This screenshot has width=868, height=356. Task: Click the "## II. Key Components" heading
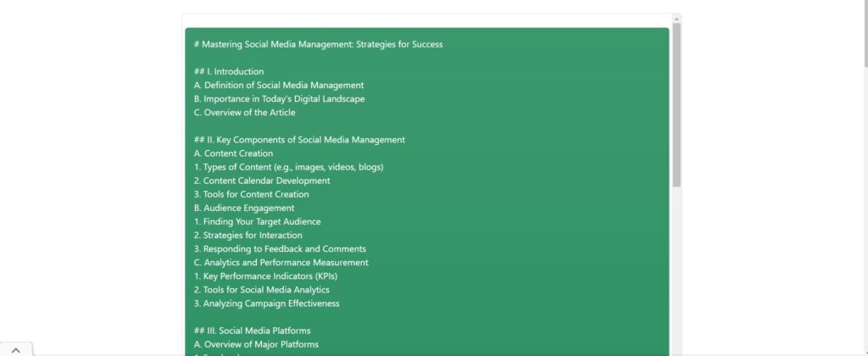pos(299,140)
